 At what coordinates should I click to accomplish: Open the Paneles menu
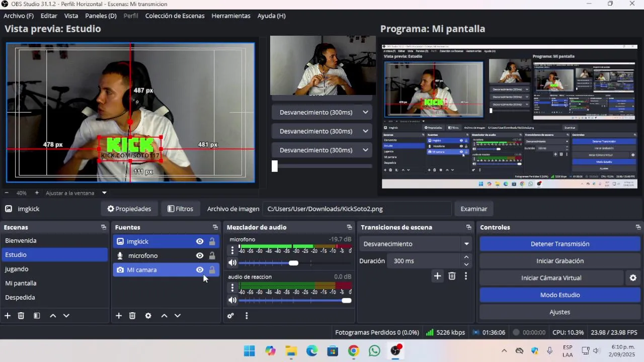click(101, 16)
